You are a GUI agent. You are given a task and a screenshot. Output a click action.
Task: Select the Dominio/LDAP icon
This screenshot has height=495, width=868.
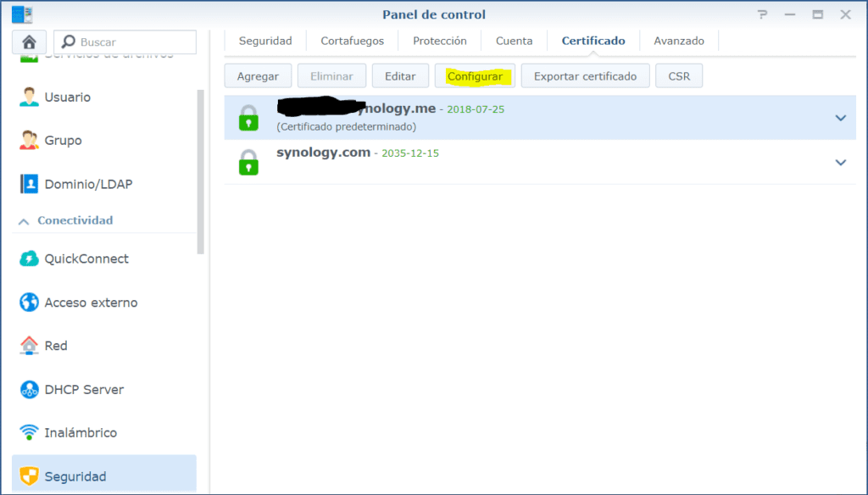[30, 184]
